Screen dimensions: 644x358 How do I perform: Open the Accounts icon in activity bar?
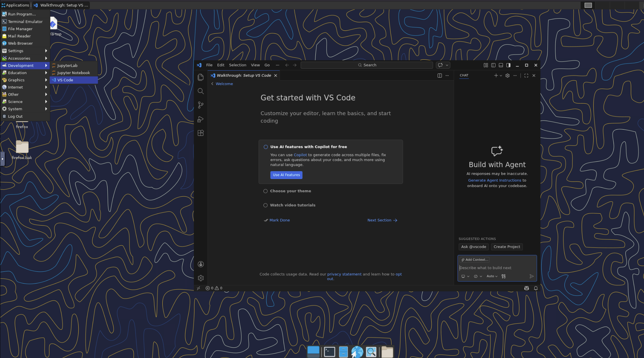click(x=201, y=264)
